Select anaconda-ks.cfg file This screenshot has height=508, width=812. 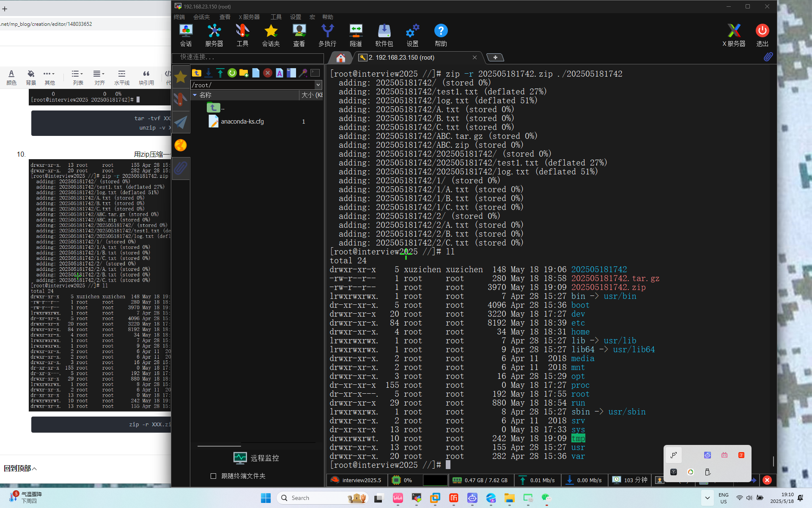242,121
